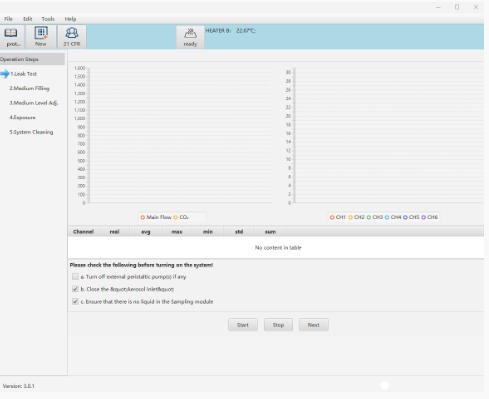489x399 pixels.
Task: Open the 21 CFR users icon
Action: click(72, 36)
